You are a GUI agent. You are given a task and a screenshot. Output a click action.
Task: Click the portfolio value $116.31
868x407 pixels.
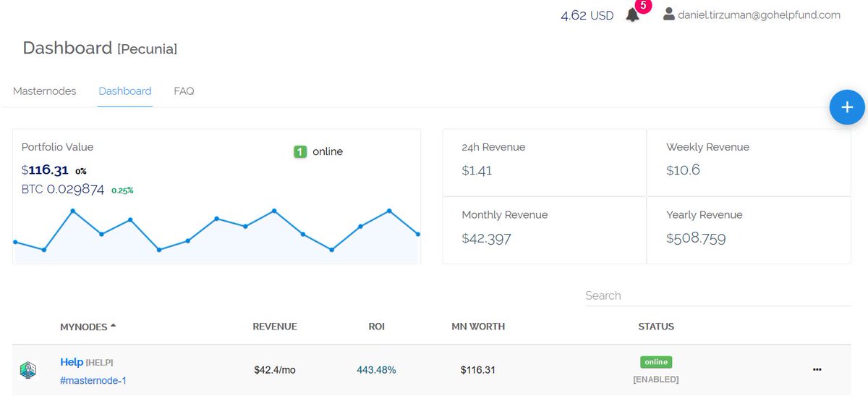[x=45, y=170]
